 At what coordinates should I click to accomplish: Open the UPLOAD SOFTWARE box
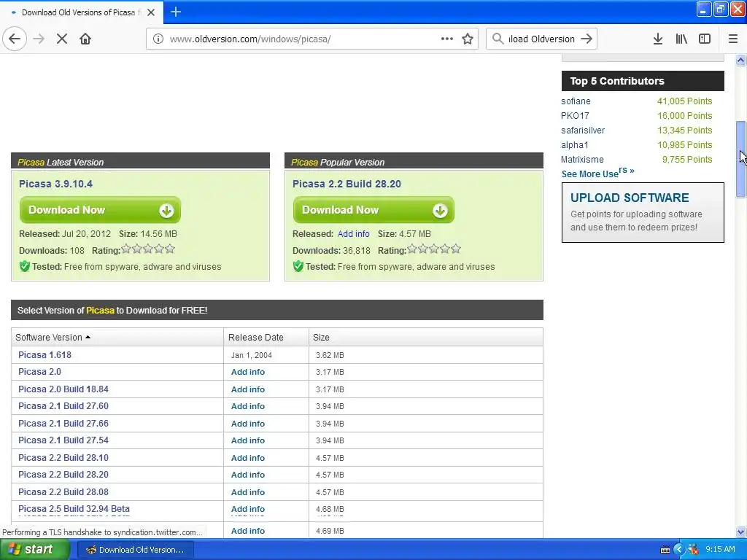coord(643,212)
